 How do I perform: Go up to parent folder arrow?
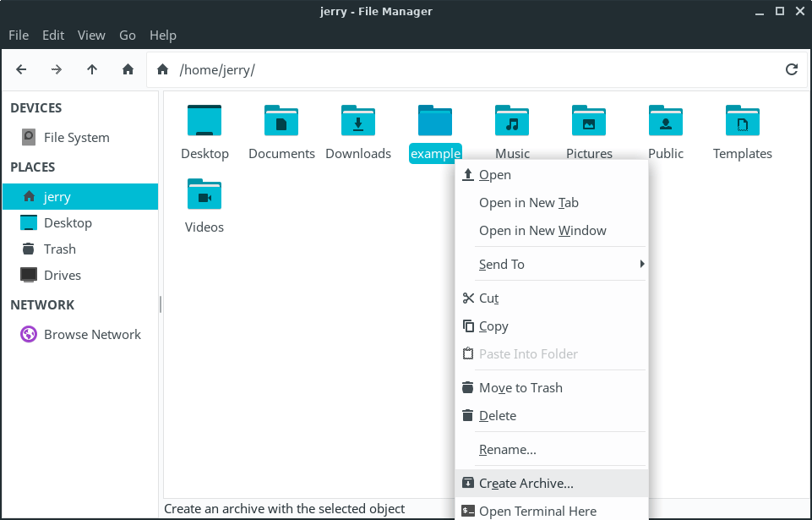point(92,69)
